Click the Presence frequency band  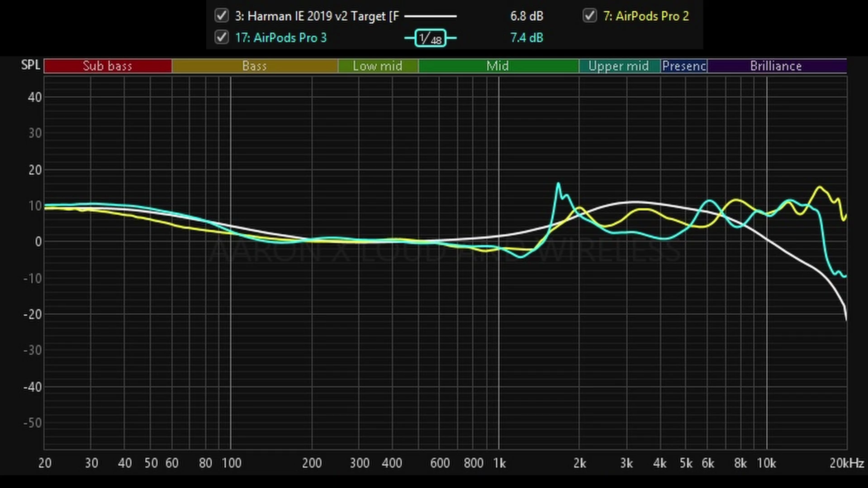click(x=684, y=66)
